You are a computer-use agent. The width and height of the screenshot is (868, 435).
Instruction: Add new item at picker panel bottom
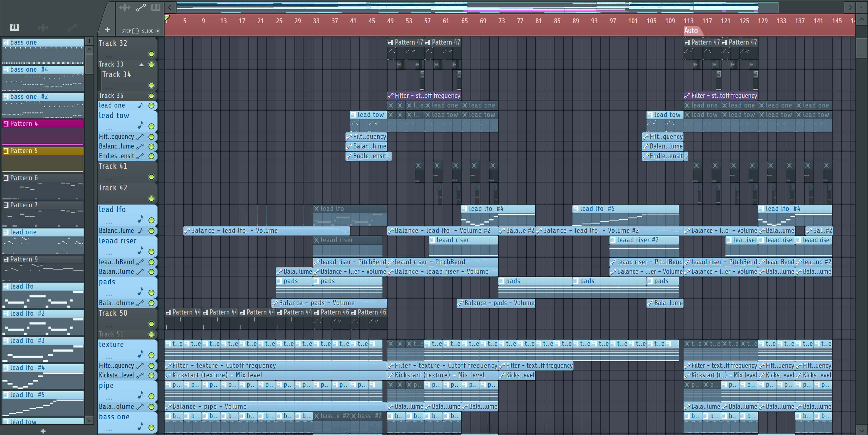(x=43, y=431)
